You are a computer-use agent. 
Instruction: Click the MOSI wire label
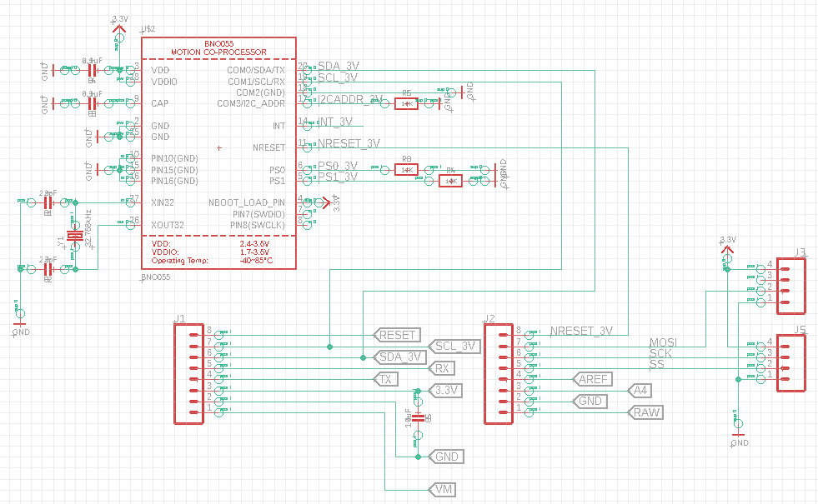point(663,342)
